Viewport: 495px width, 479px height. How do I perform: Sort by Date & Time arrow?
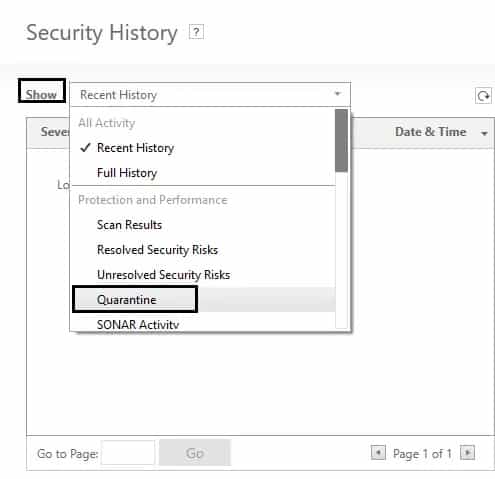pyautogui.click(x=484, y=133)
